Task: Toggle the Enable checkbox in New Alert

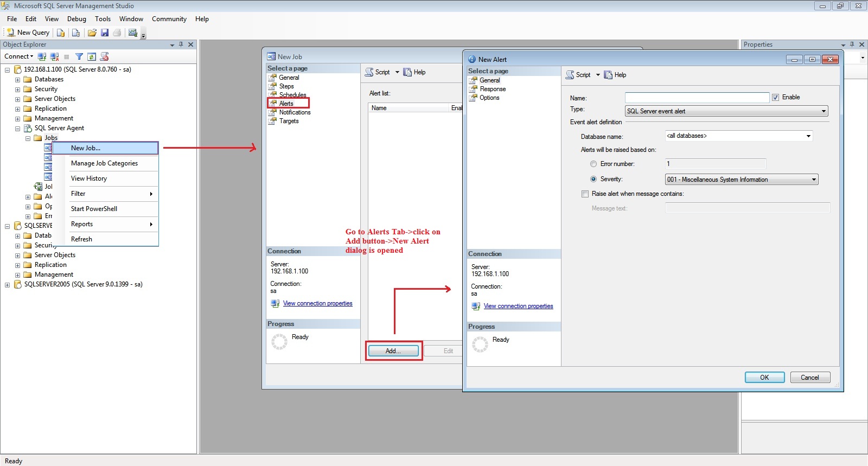Action: (776, 97)
